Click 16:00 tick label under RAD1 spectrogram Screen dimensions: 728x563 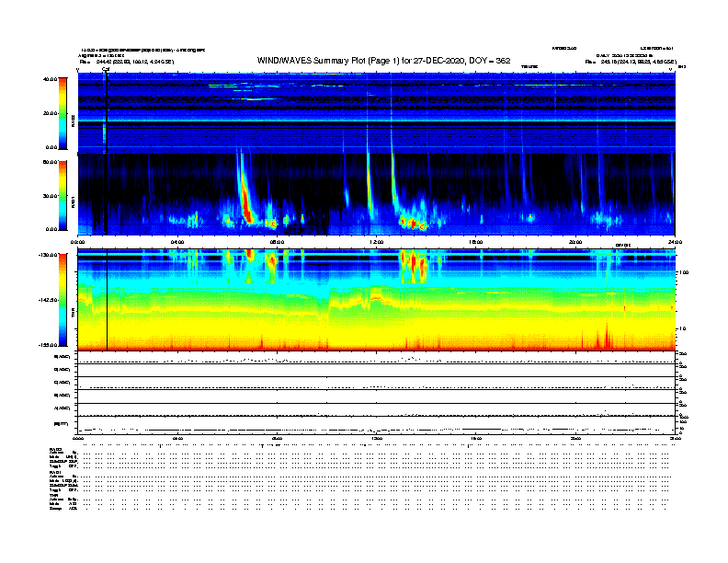coord(476,242)
